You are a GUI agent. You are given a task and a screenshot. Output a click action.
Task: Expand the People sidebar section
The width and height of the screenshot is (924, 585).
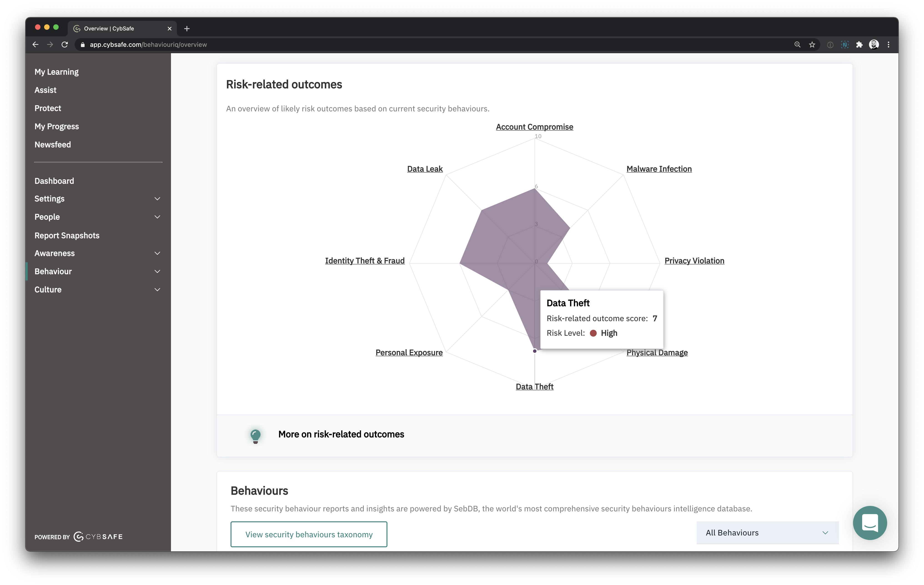pos(157,217)
